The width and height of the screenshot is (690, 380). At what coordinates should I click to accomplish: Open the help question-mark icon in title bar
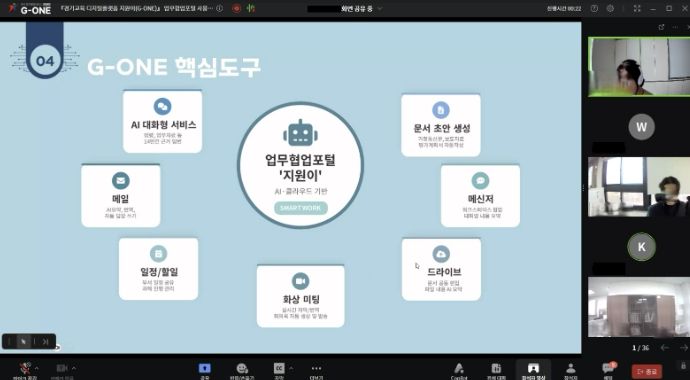pos(595,8)
